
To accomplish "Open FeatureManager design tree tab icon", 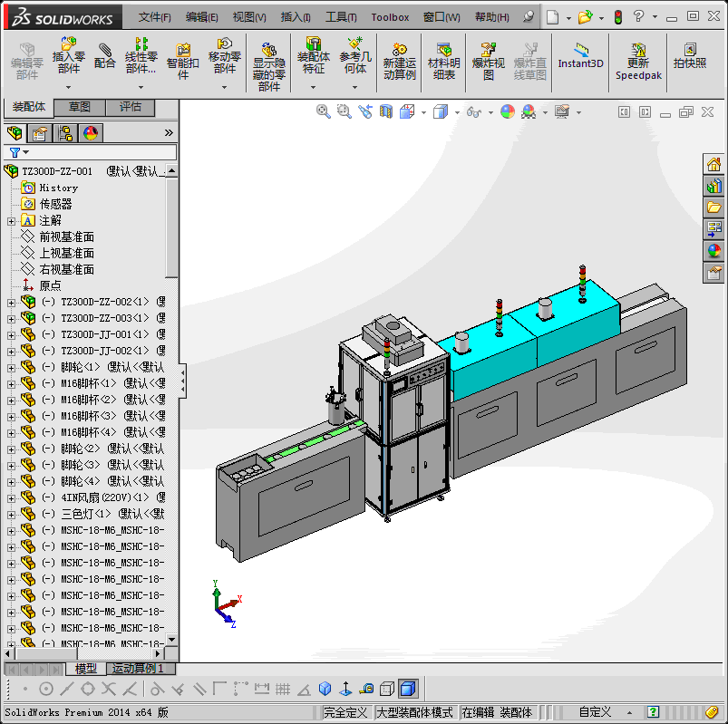I will pos(15,133).
